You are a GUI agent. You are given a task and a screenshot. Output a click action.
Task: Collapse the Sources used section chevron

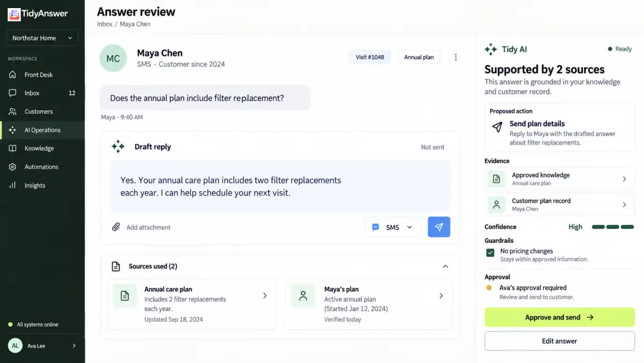point(445,266)
